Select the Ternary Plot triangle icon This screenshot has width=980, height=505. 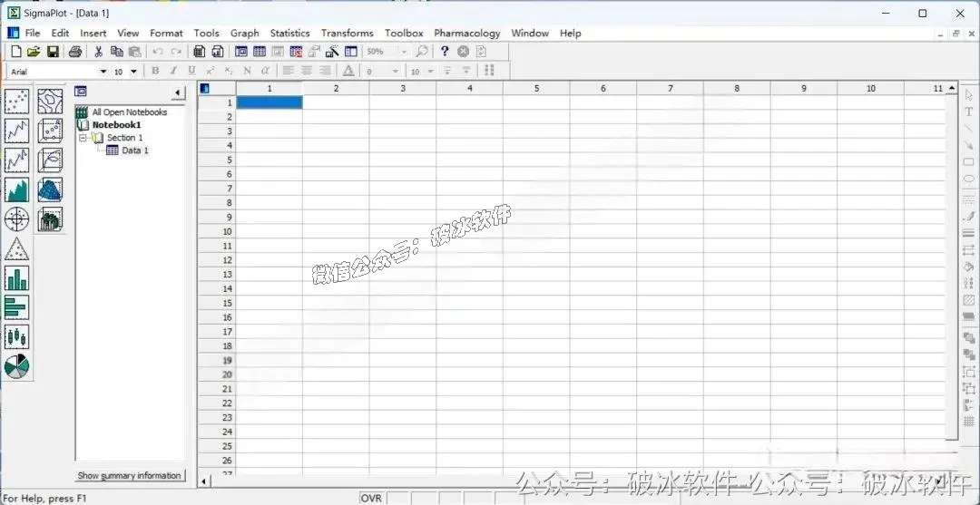pyautogui.click(x=17, y=248)
